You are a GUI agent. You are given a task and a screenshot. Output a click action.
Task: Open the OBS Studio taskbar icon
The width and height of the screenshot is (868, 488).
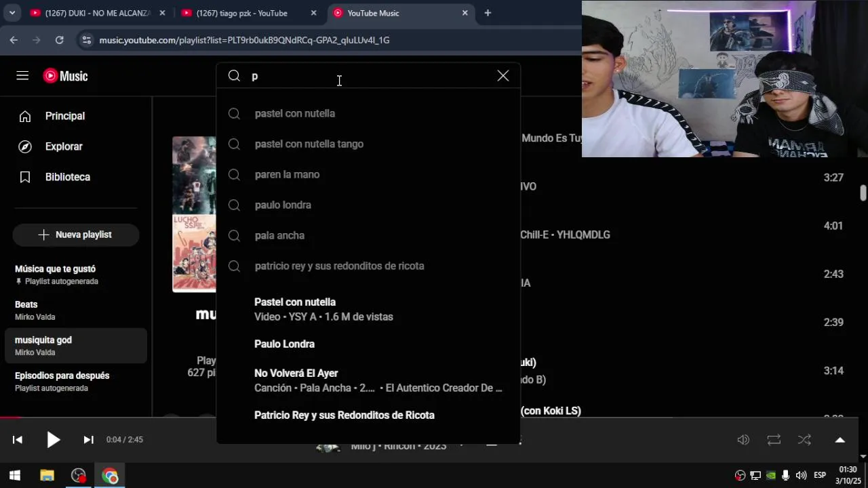pyautogui.click(x=79, y=476)
